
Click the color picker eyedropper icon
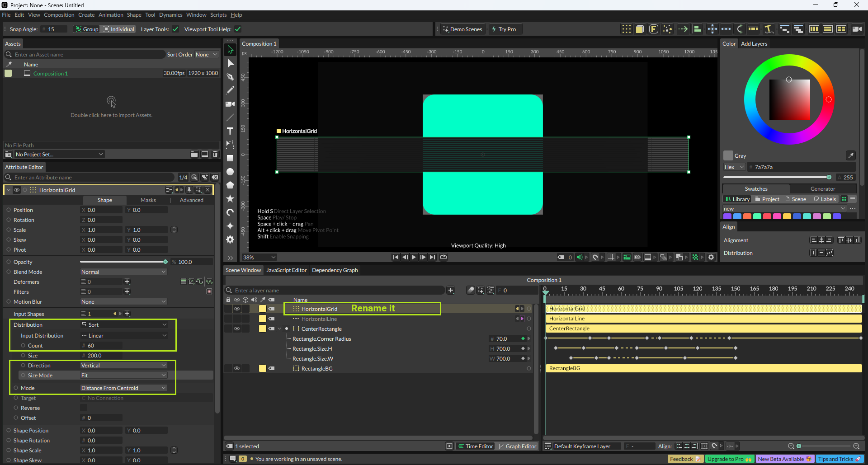pos(850,155)
